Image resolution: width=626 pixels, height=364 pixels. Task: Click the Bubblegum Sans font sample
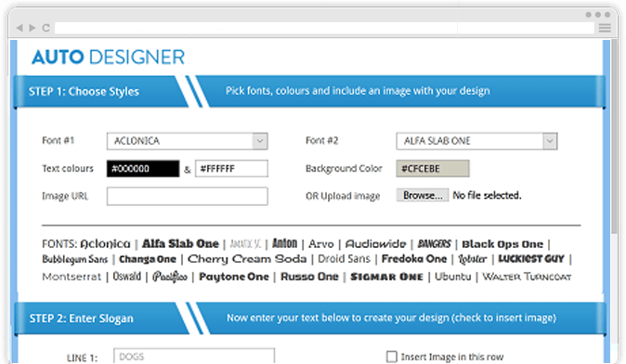click(x=75, y=259)
